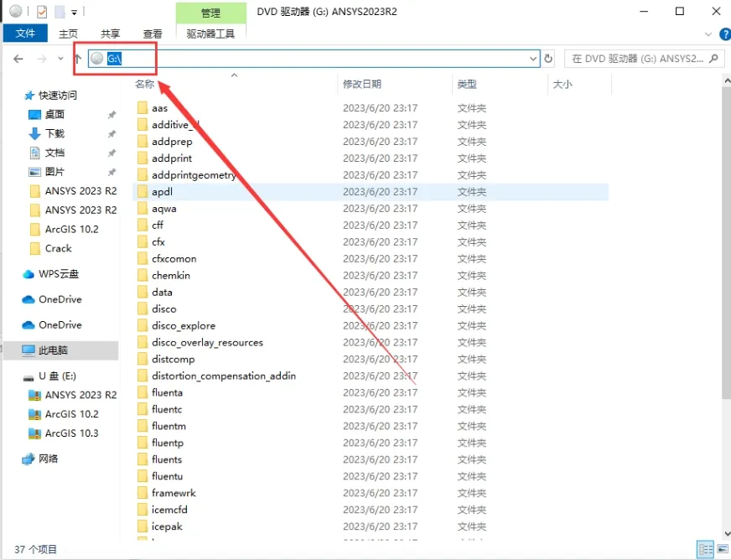Click the pin icon next to 图片
This screenshot has height=560, width=731.
(111, 172)
